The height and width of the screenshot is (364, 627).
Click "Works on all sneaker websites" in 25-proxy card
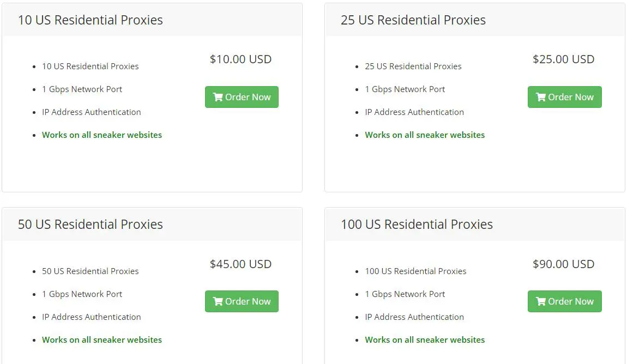point(425,135)
